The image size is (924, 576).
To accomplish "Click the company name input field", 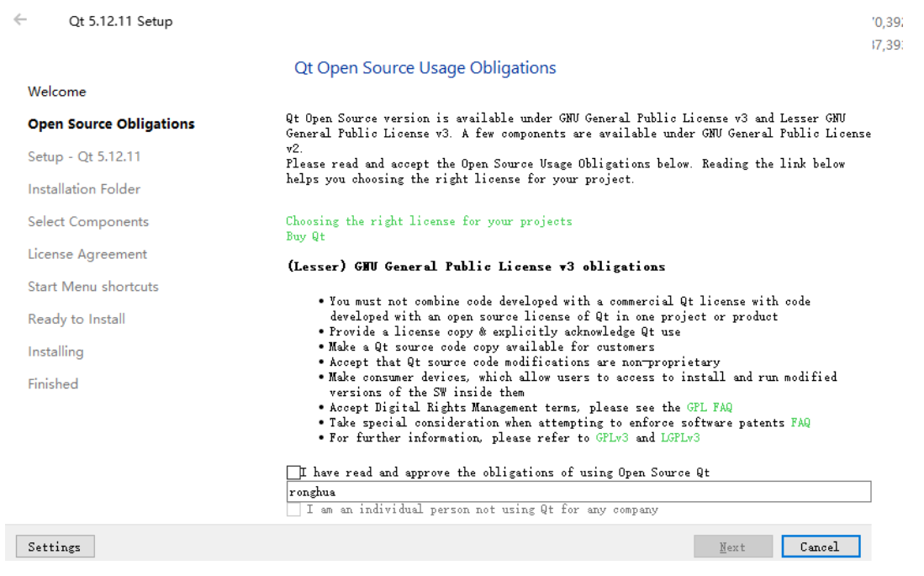I will pyautogui.click(x=578, y=492).
